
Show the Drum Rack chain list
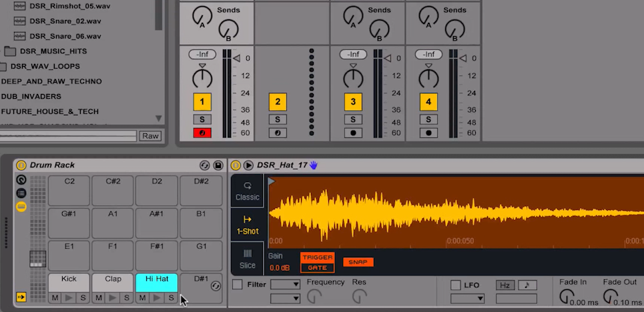pos(21,193)
